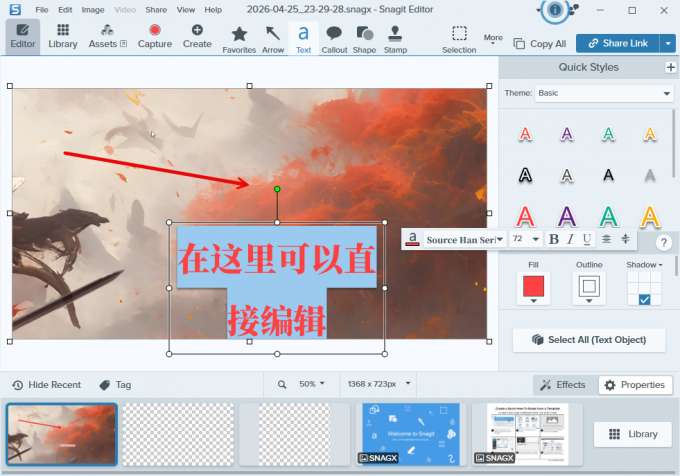Apply large orange A quick style
Image resolution: width=680 pixels, height=476 pixels.
pos(650,216)
